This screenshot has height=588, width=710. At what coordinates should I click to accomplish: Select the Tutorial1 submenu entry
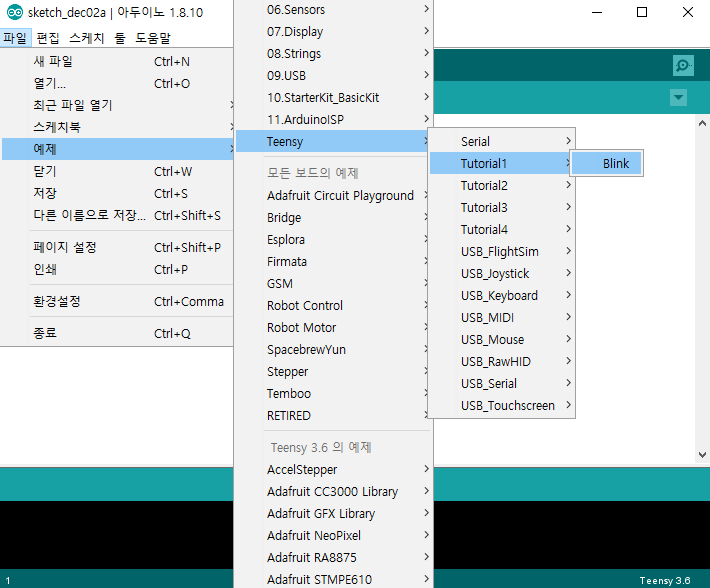[x=502, y=163]
